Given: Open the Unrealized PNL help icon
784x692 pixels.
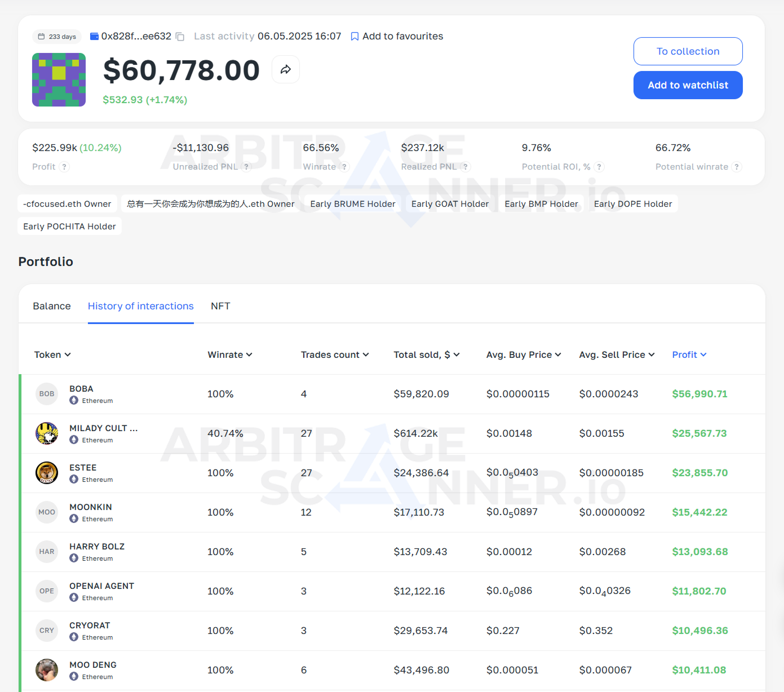Looking at the screenshot, I should click(x=246, y=167).
